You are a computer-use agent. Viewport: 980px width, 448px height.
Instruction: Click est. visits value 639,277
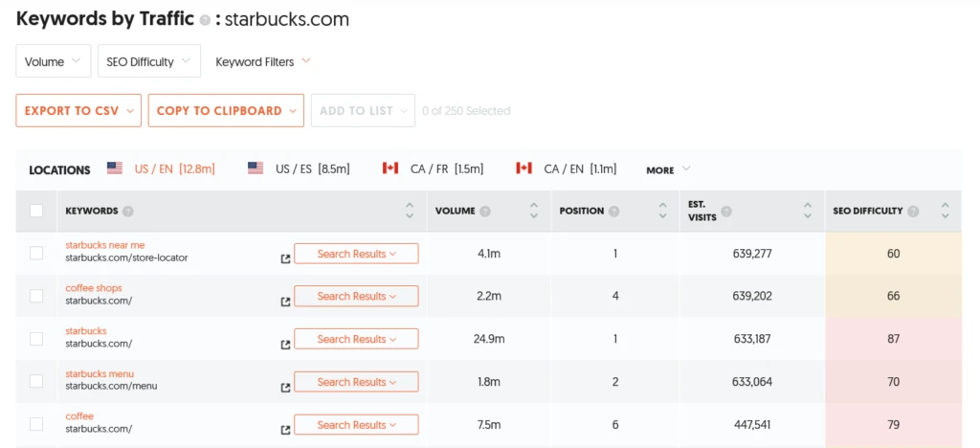752,254
